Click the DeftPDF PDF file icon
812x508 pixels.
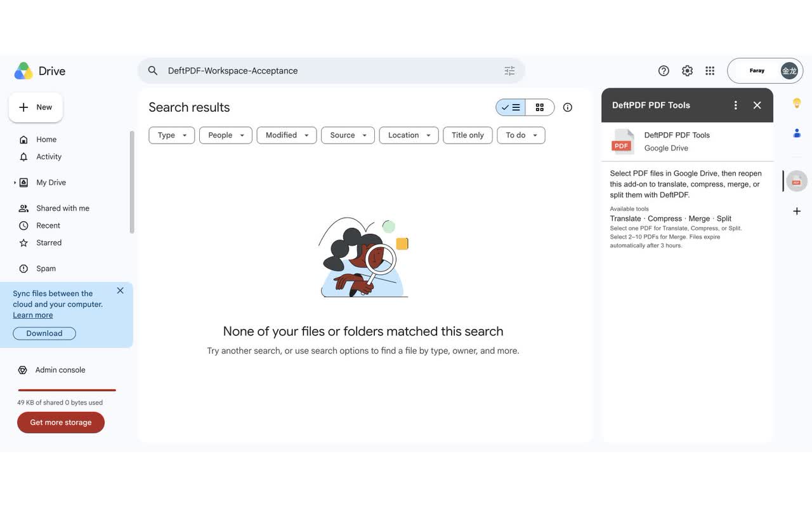[x=622, y=142]
